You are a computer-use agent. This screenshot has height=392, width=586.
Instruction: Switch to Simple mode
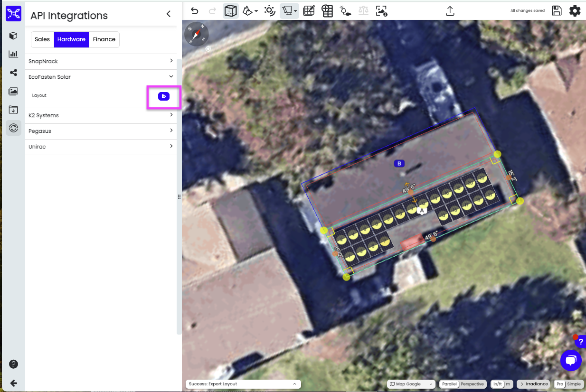(x=574, y=384)
